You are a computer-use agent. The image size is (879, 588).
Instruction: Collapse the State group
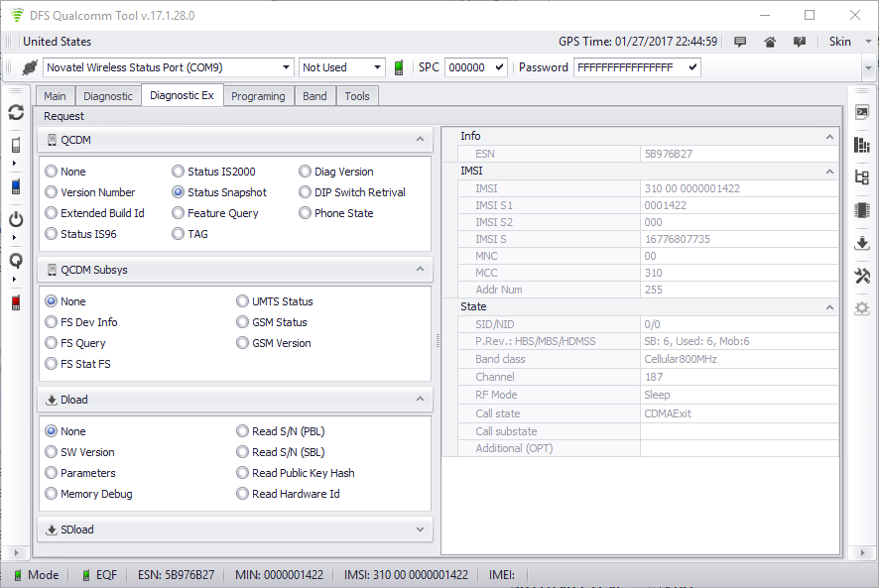829,307
